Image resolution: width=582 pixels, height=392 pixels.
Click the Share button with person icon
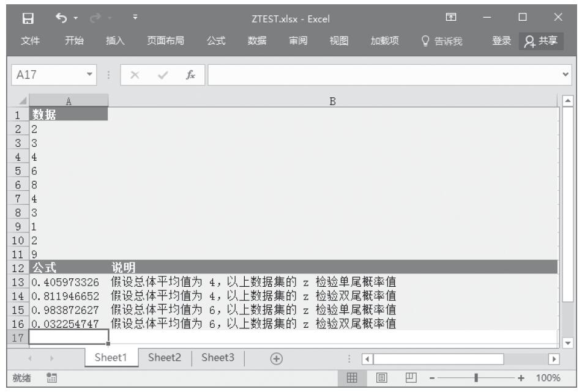pyautogui.click(x=540, y=41)
